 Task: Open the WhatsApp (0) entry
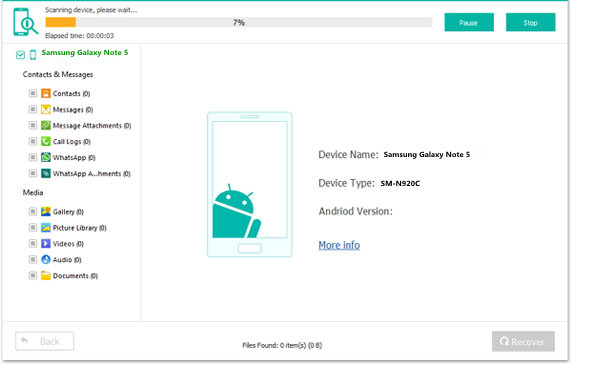tap(74, 158)
